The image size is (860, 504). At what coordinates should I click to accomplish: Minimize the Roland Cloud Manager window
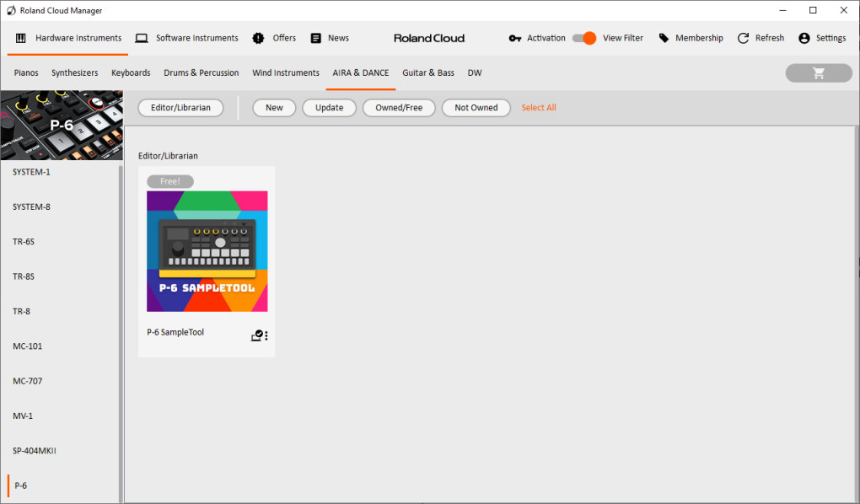[782, 10]
